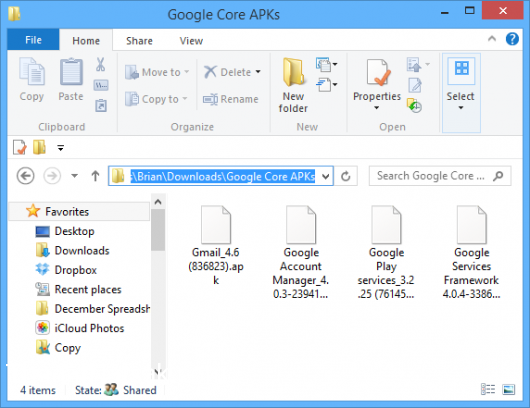Screen dimensions: 530x408
Task: Collapse the ribbon with the chevron
Action: (x=492, y=39)
